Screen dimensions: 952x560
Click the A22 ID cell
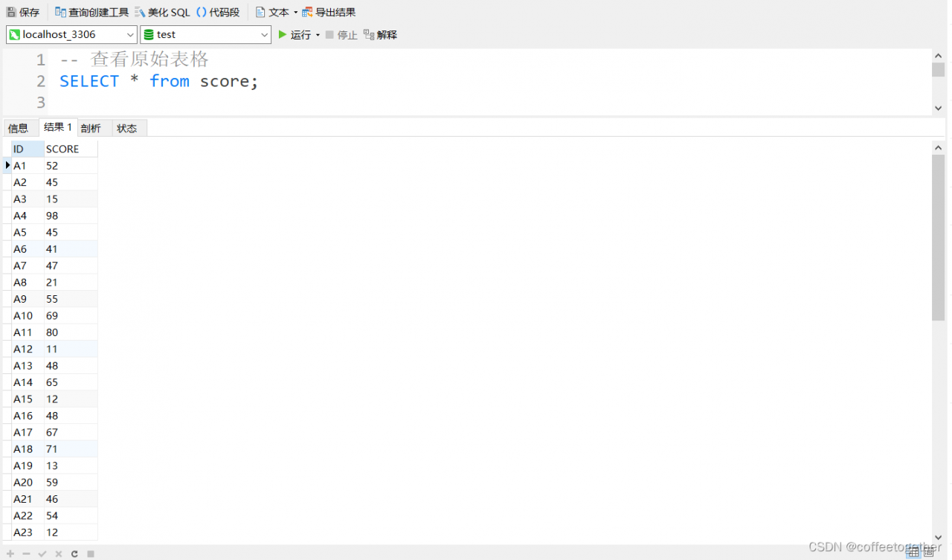(28, 515)
